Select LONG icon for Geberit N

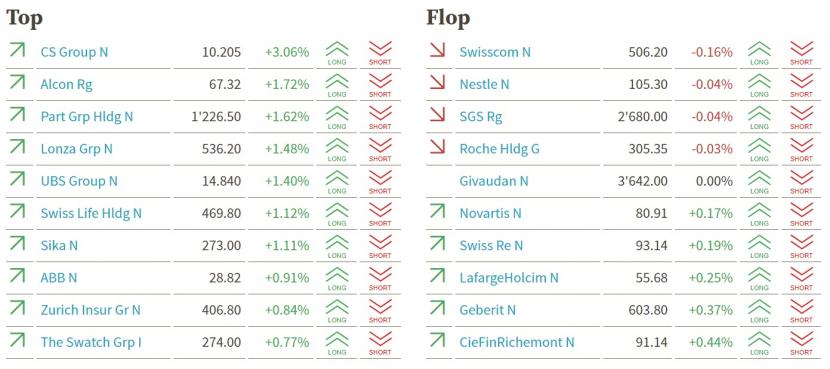pyautogui.click(x=759, y=311)
